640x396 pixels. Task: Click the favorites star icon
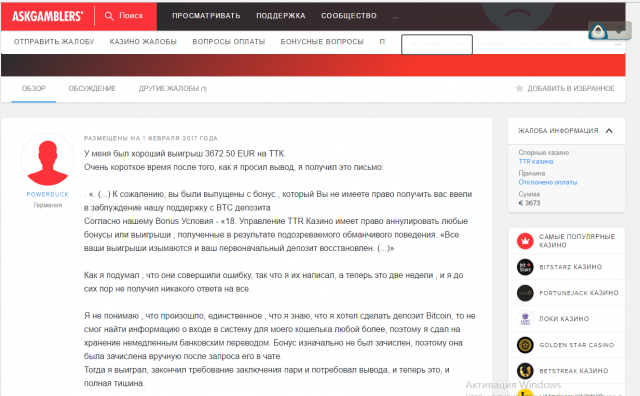[519, 89]
